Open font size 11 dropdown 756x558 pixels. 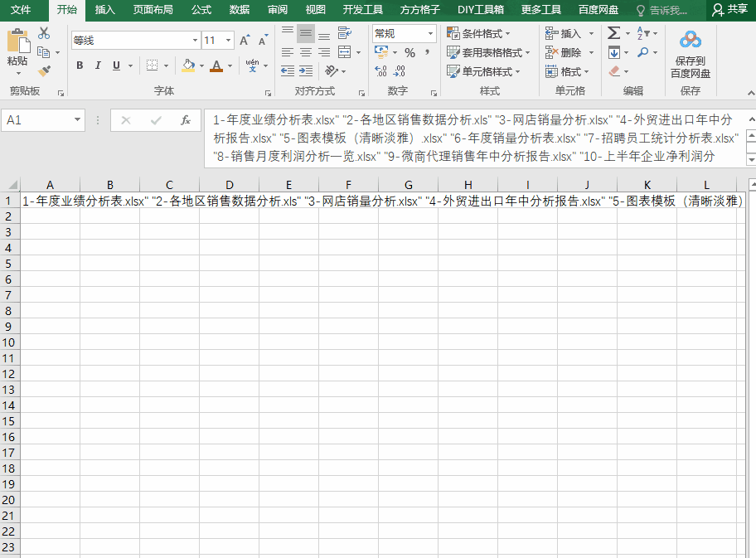[229, 41]
